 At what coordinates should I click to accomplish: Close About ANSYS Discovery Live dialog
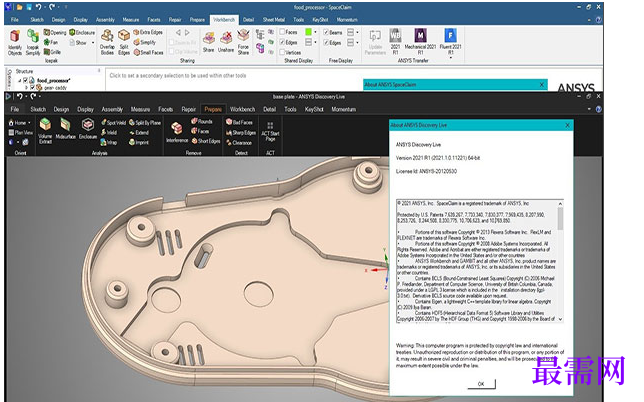(567, 125)
